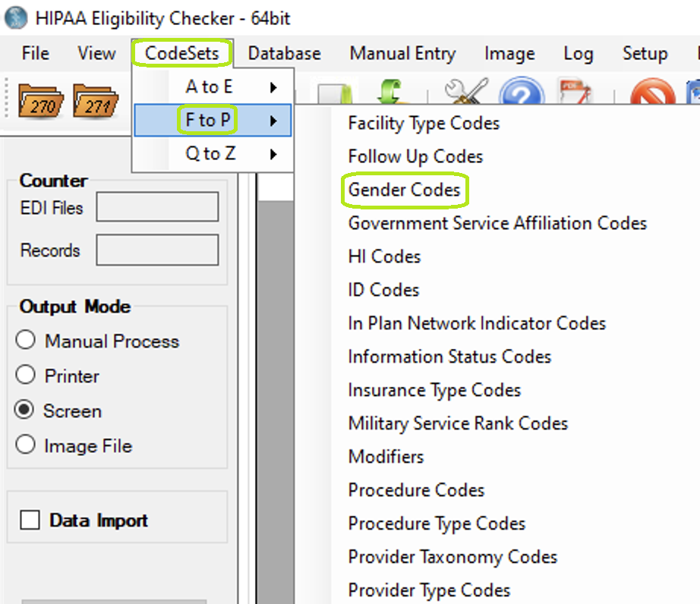This screenshot has width=700, height=604.
Task: Select the Screen output mode
Action: coord(24,410)
